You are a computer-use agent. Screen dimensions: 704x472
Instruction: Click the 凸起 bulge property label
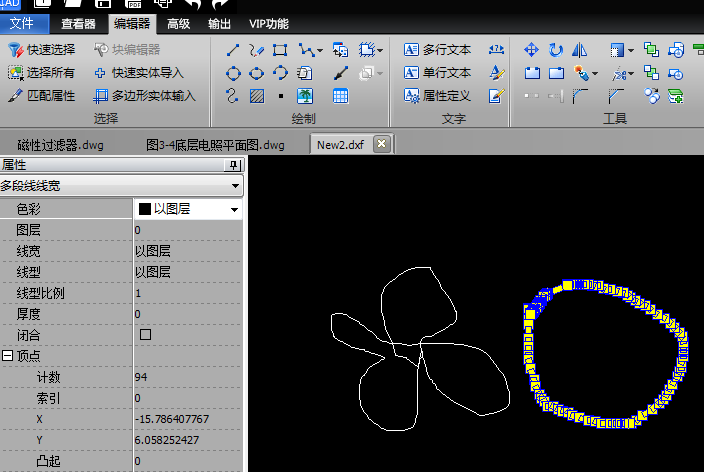[x=48, y=461]
